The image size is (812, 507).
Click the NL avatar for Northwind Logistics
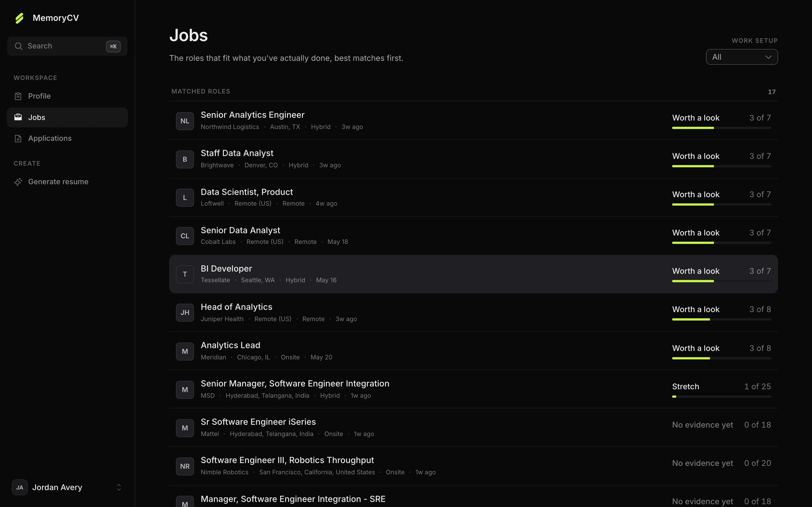pos(185,121)
